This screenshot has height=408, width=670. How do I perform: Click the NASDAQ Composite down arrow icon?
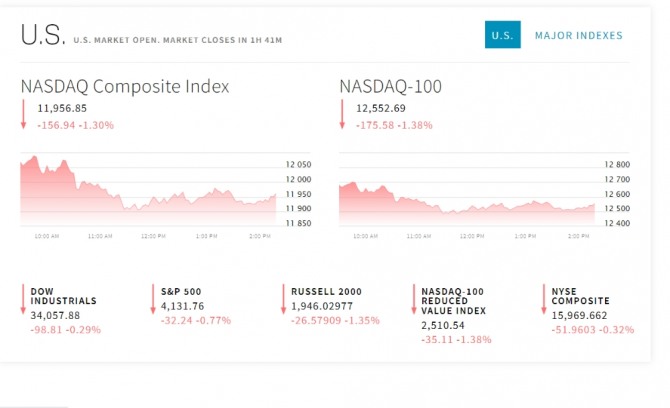tap(23, 113)
